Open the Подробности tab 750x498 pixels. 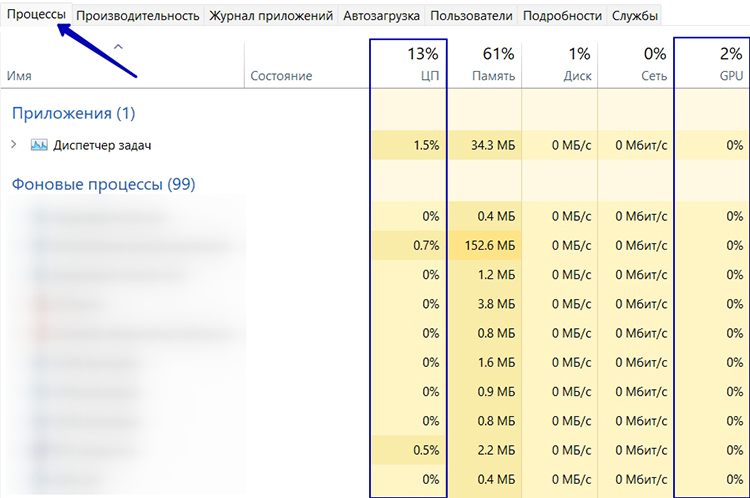click(563, 16)
